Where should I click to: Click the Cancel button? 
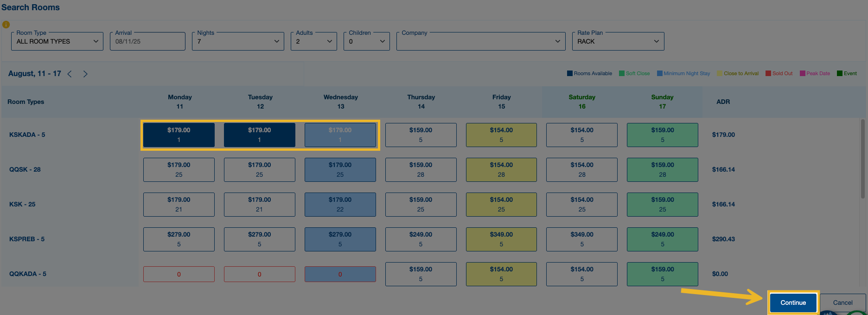click(842, 302)
